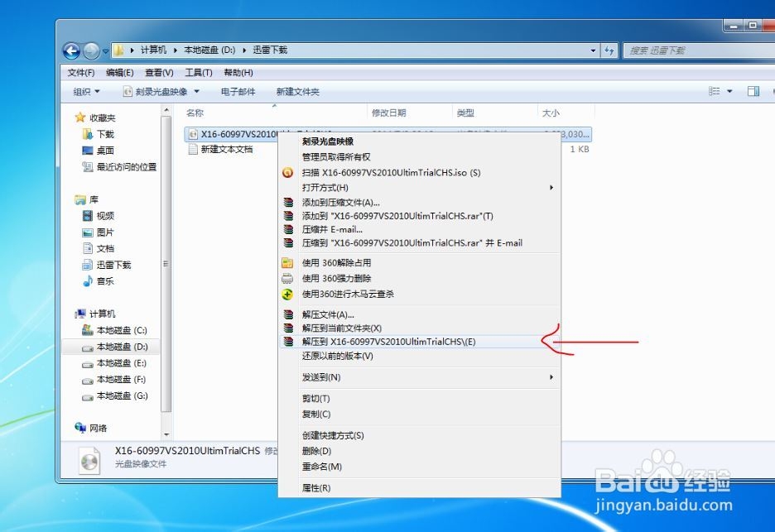Choose 解压文件(A)... option
Screen dimensions: 775x532
[419, 314]
